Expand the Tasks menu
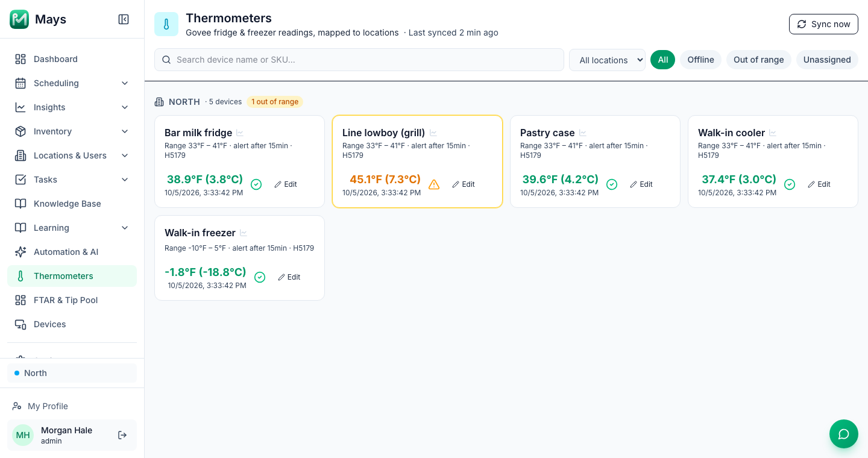The image size is (868, 458). pyautogui.click(x=72, y=180)
